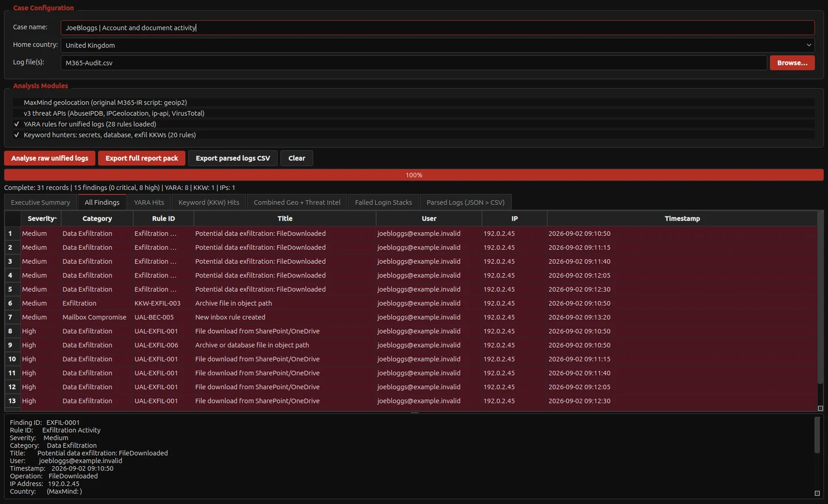Open Parsed Logs (JSON > CSV) tab
The image size is (828, 504).
(465, 202)
